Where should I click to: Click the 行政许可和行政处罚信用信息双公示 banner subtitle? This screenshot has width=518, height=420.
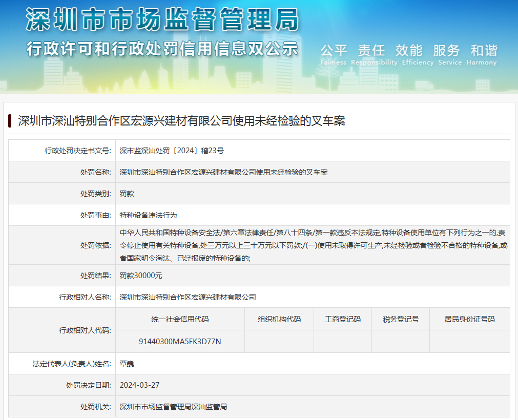[162, 49]
